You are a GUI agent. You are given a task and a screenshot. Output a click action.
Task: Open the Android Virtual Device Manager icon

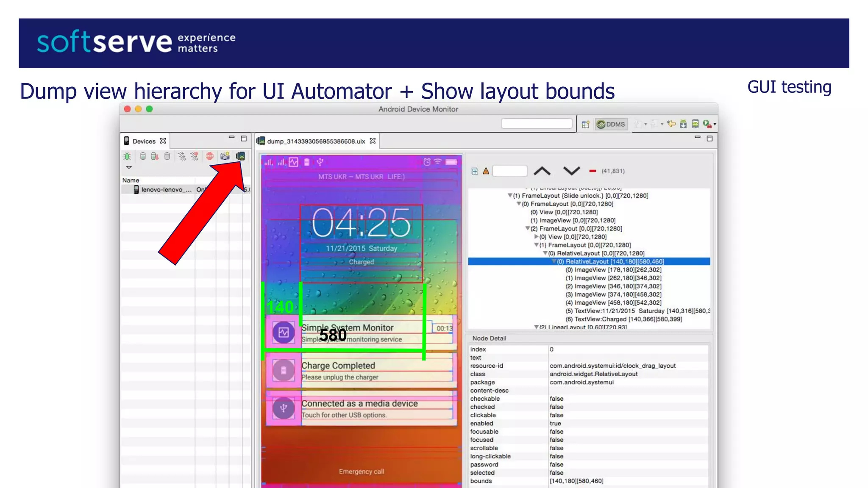[x=695, y=124]
